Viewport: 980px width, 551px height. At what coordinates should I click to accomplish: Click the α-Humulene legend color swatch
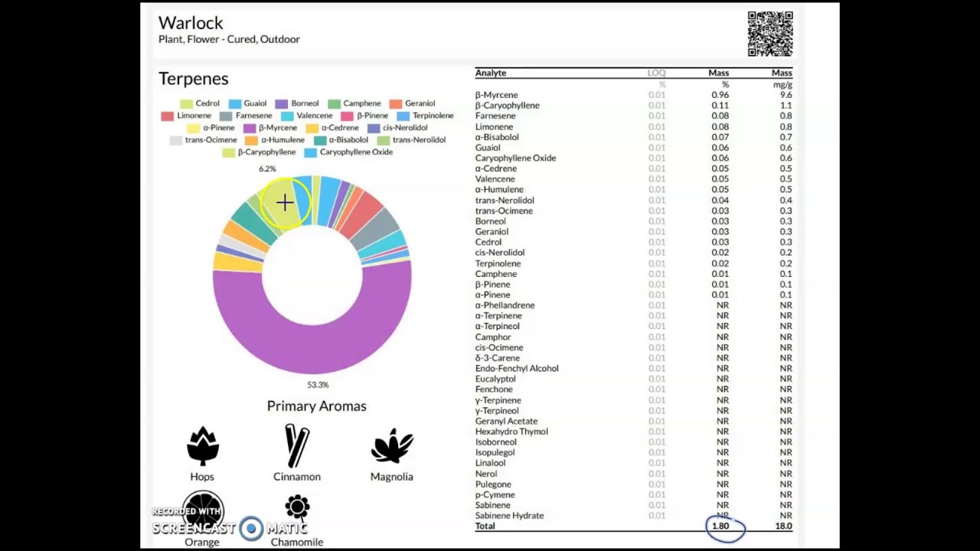(252, 140)
